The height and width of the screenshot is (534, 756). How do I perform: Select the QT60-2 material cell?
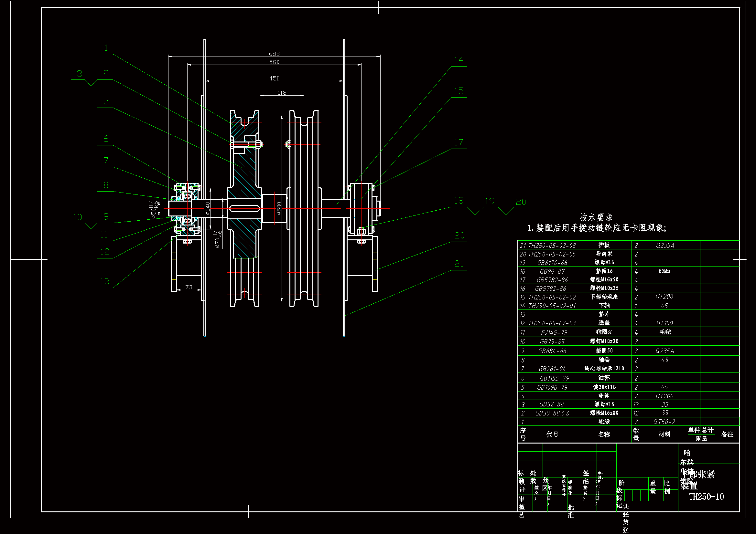click(664, 422)
